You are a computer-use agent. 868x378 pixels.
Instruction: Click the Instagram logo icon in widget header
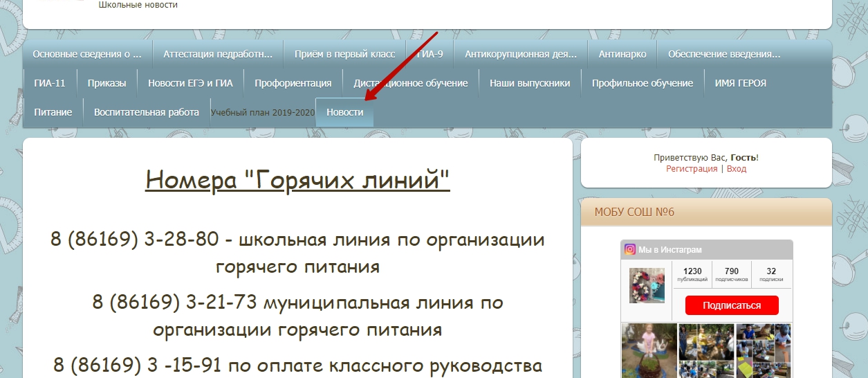click(630, 249)
